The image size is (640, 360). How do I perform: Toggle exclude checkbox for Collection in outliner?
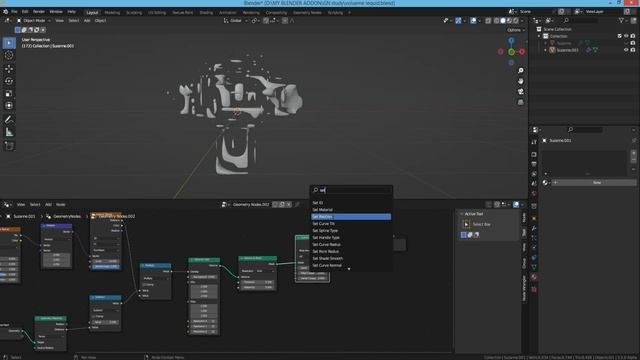619,36
